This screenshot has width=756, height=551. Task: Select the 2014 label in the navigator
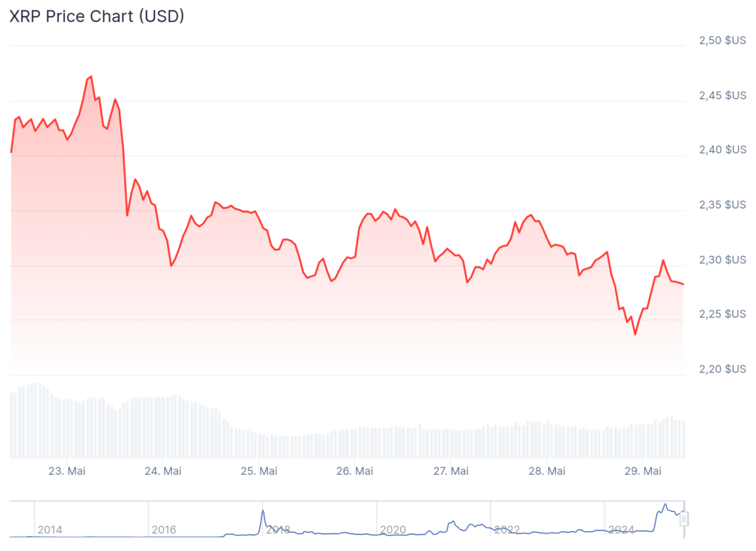[x=50, y=530]
